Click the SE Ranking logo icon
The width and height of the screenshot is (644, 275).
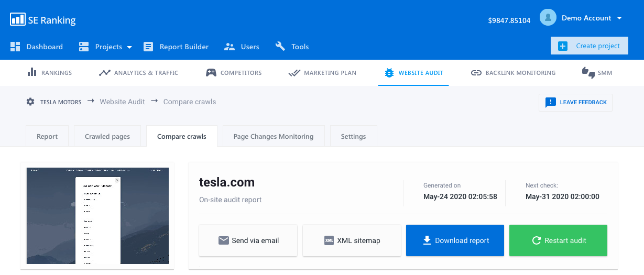click(x=18, y=20)
